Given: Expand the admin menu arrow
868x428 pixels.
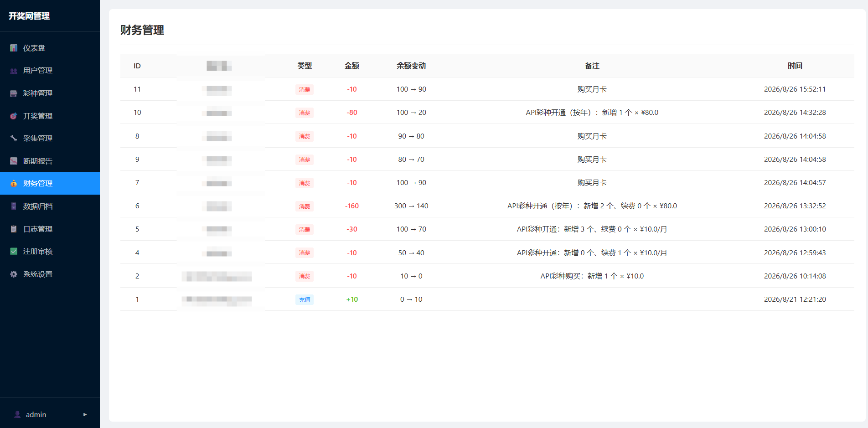Looking at the screenshot, I should pos(85,414).
